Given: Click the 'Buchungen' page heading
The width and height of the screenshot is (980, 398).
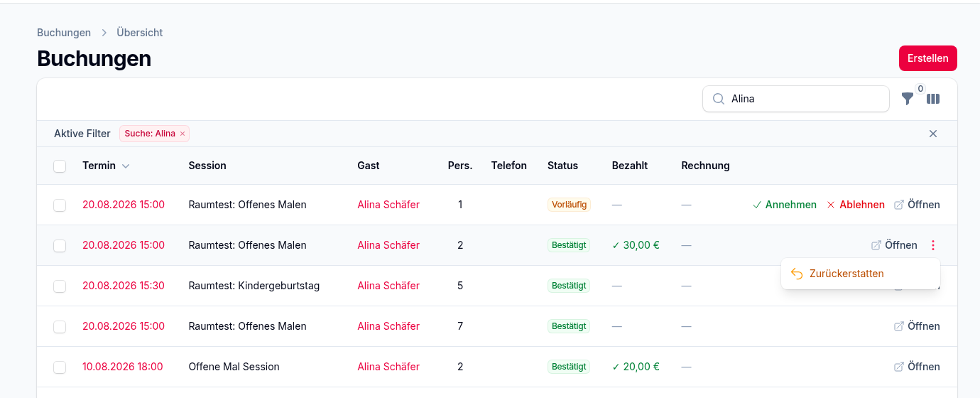Looking at the screenshot, I should point(94,58).
